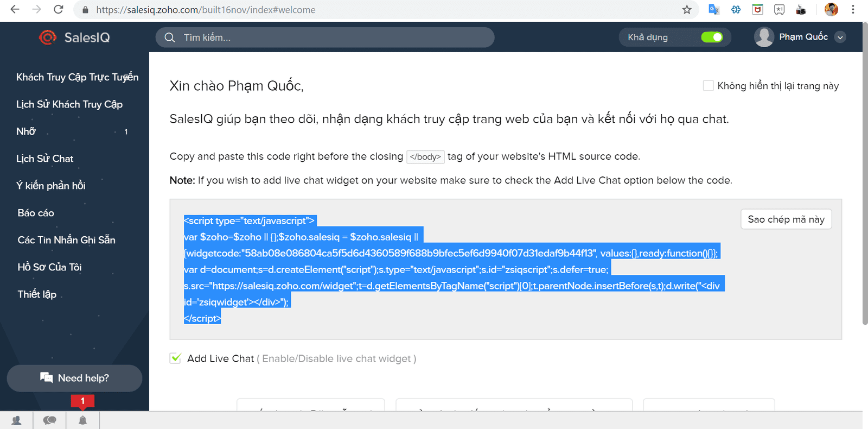
Task: Open the black figure extension icon with red dot
Action: point(801,9)
